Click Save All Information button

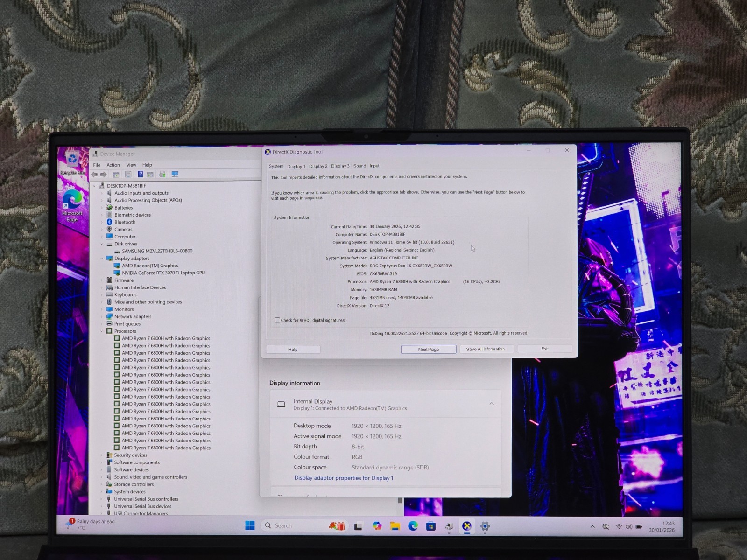(486, 349)
